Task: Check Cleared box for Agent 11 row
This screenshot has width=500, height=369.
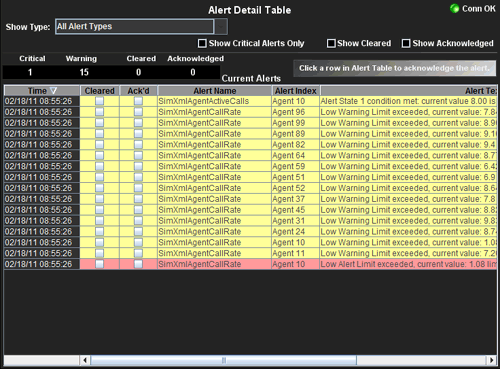Action: [x=99, y=253]
